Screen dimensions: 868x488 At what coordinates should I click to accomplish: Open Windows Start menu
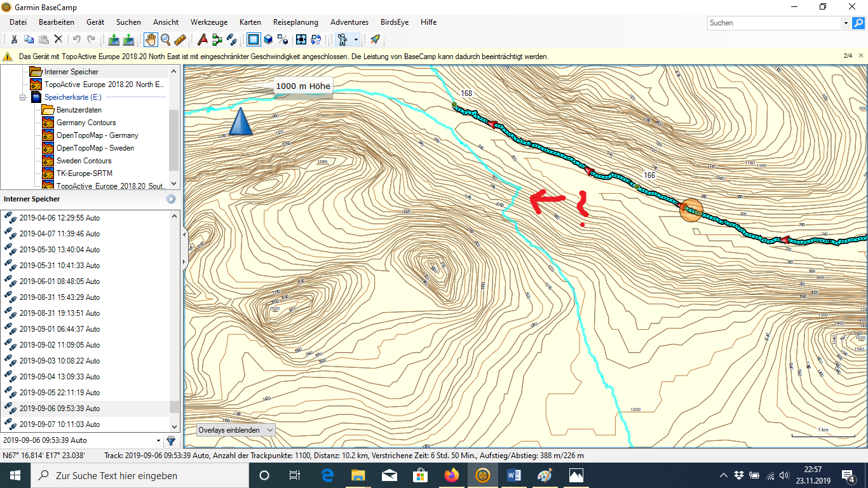coord(15,475)
